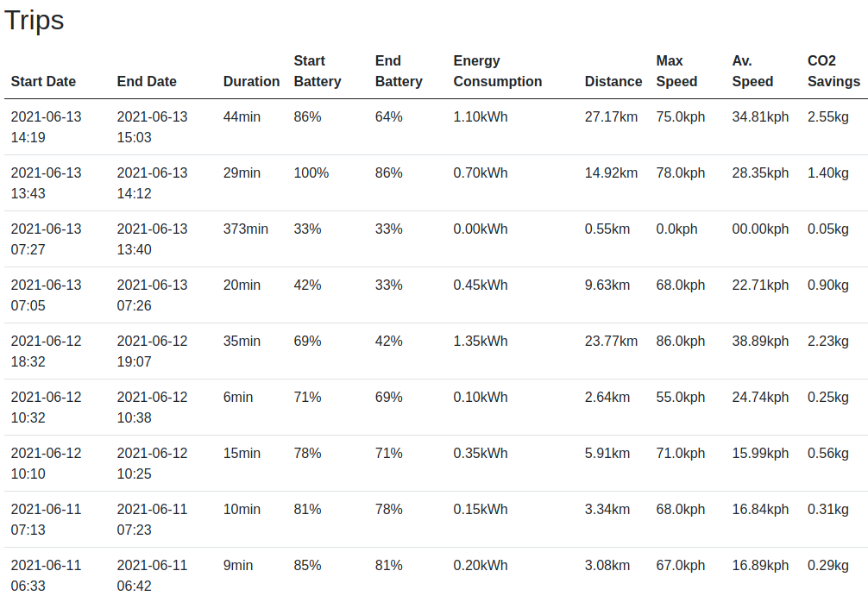
Task: Click the trip ending 2021-06-11 06:42
Action: 152,575
